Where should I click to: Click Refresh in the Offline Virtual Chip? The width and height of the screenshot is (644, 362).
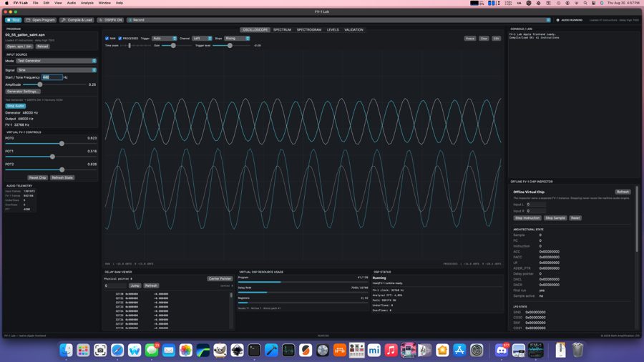click(623, 192)
